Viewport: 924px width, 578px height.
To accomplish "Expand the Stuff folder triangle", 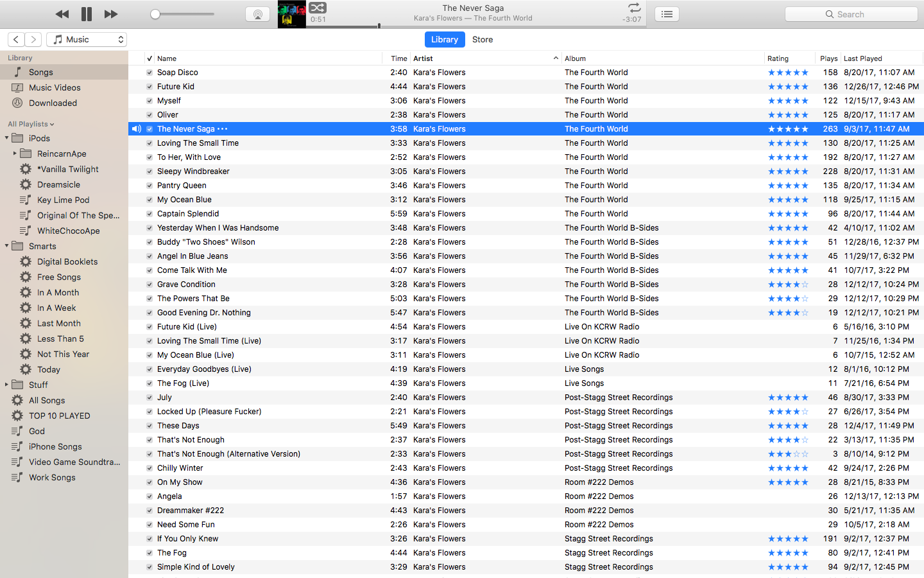I will click(x=6, y=385).
